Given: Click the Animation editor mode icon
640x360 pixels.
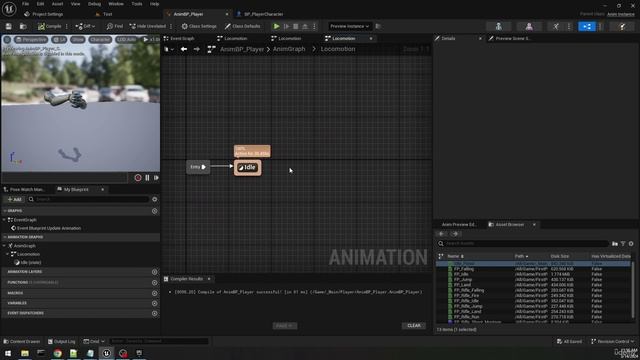Looking at the screenshot, I should click(556, 26).
